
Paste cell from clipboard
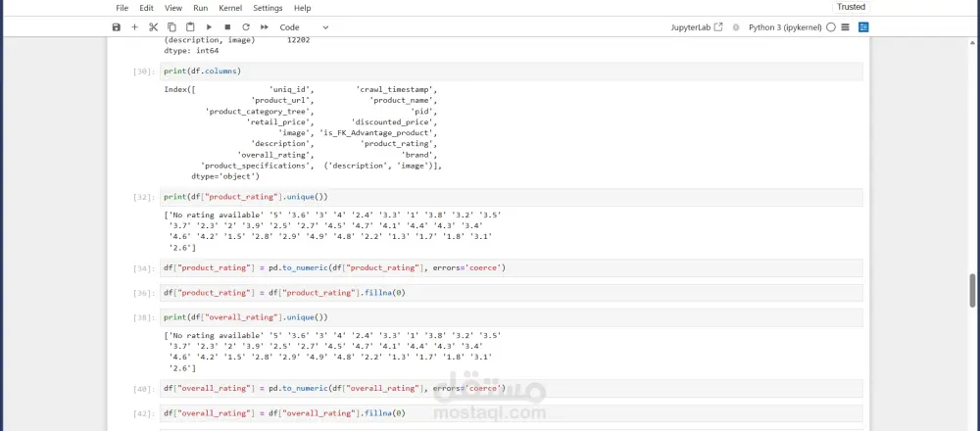click(191, 27)
